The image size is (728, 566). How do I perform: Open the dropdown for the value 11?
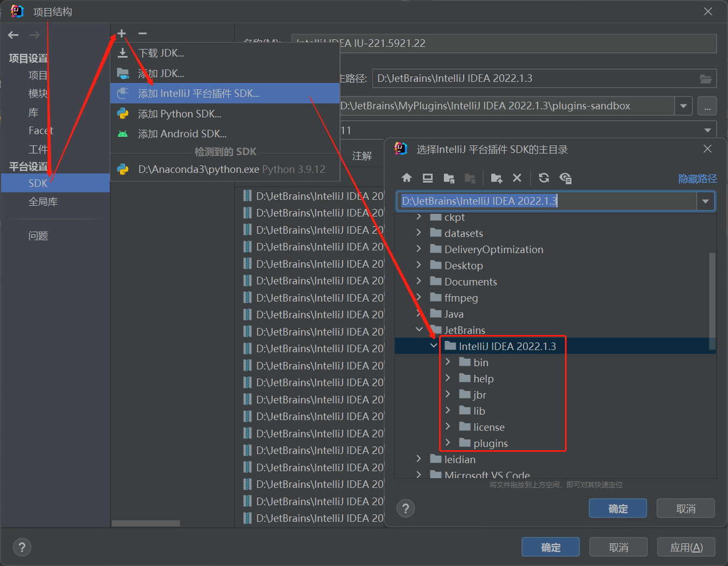point(708,130)
